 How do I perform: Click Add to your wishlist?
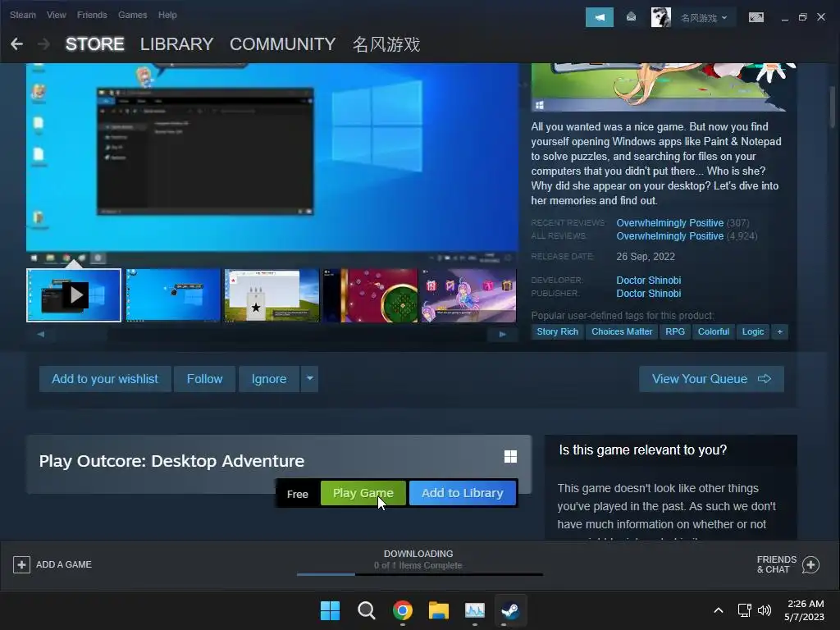tap(105, 379)
